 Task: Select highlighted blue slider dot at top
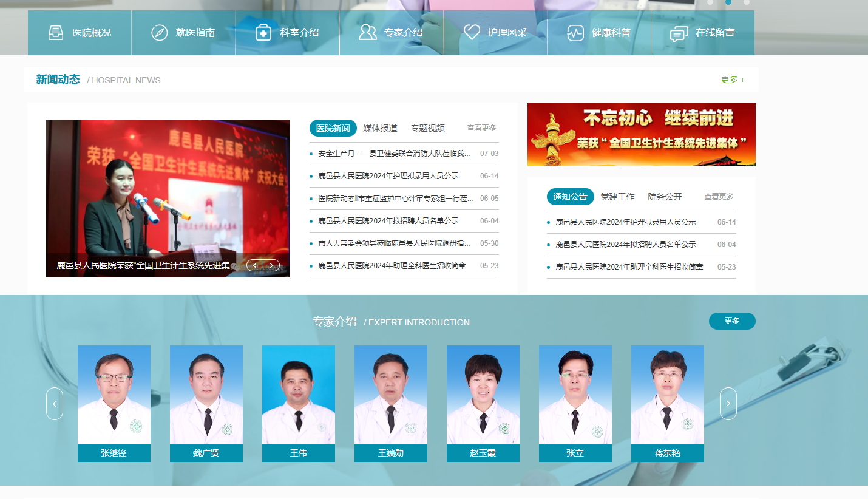(x=728, y=2)
